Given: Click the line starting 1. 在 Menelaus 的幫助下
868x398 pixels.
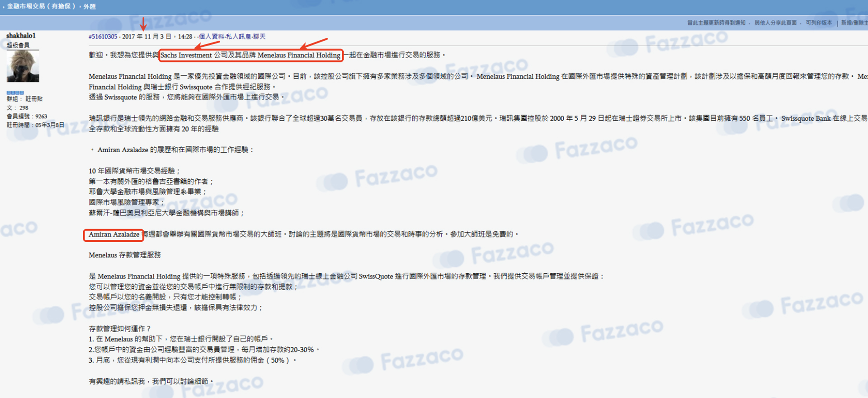Looking at the screenshot, I should coord(181,339).
